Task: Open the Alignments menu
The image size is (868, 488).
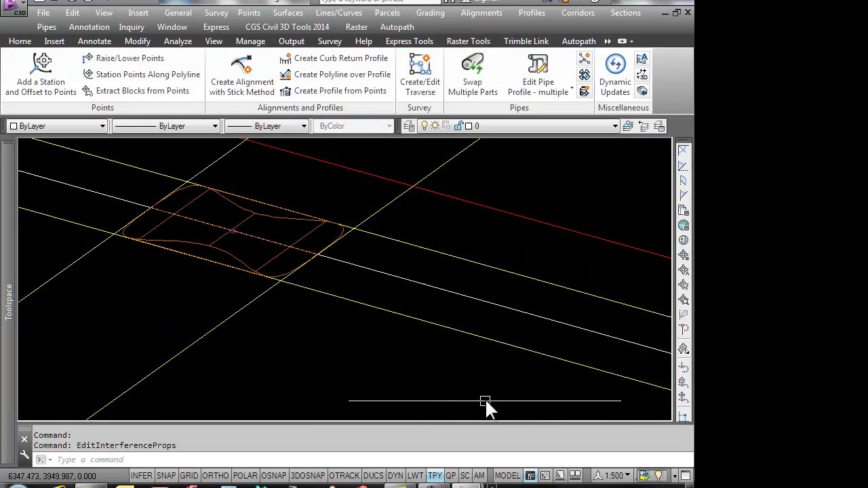Action: coord(481,13)
